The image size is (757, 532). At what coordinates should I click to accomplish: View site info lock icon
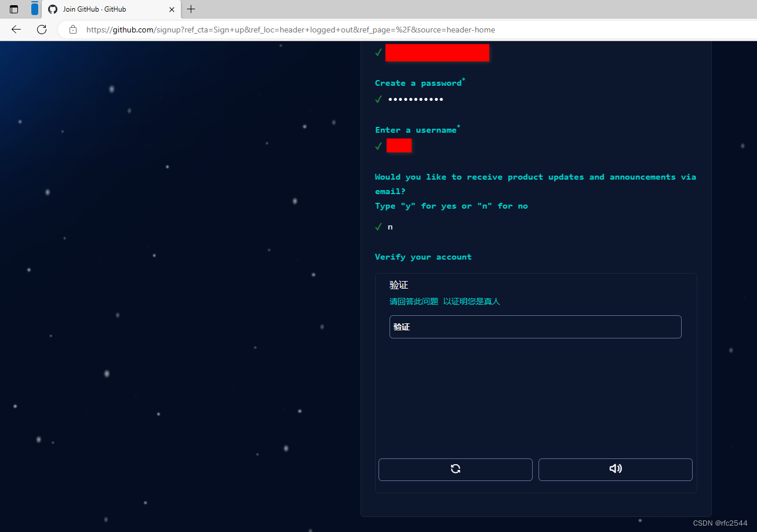click(x=73, y=30)
